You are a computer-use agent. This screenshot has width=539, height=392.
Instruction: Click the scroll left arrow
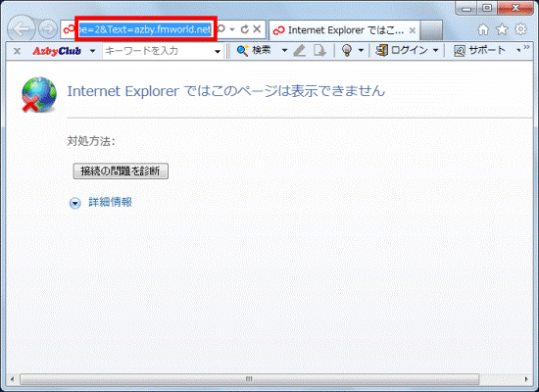pyautogui.click(x=13, y=379)
